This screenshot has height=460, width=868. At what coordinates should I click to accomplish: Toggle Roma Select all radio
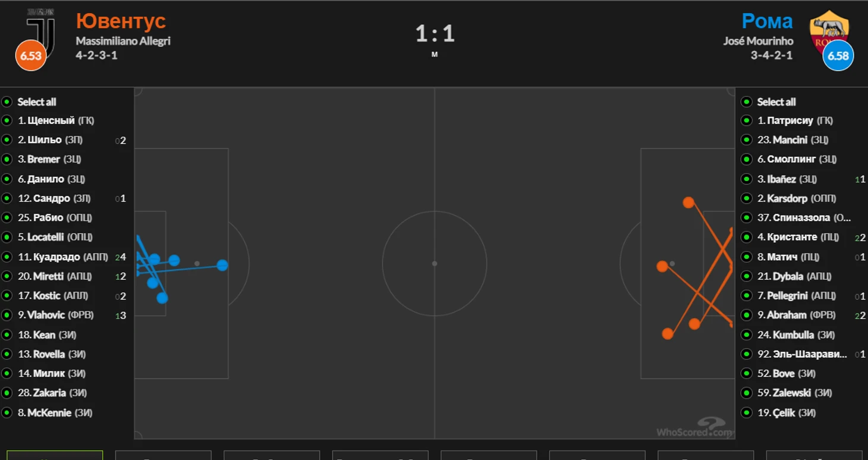click(x=747, y=101)
